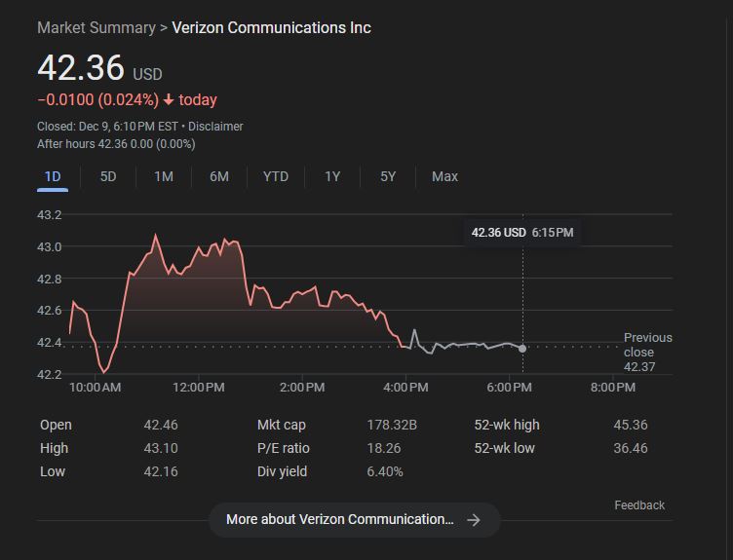Click the After hours 42.36 line
The width and height of the screenshot is (733, 560).
[x=116, y=144]
